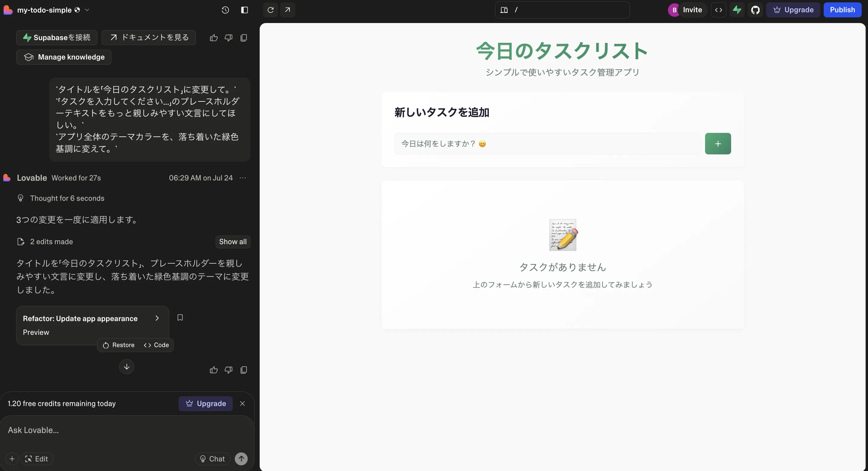868x471 pixels.
Task: Open the message options menu
Action: (243, 177)
